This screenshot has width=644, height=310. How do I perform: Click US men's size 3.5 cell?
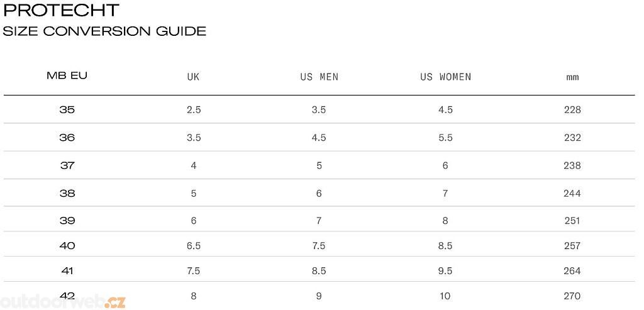[319, 109]
